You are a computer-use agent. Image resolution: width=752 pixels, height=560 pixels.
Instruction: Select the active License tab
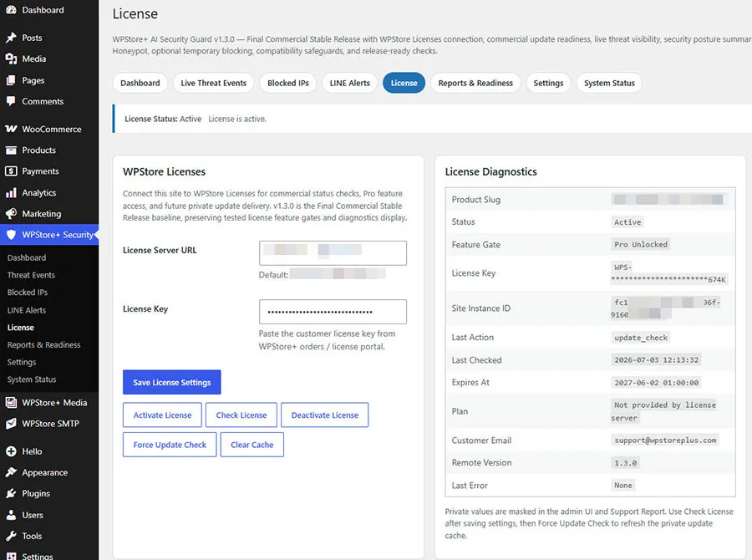coord(404,83)
